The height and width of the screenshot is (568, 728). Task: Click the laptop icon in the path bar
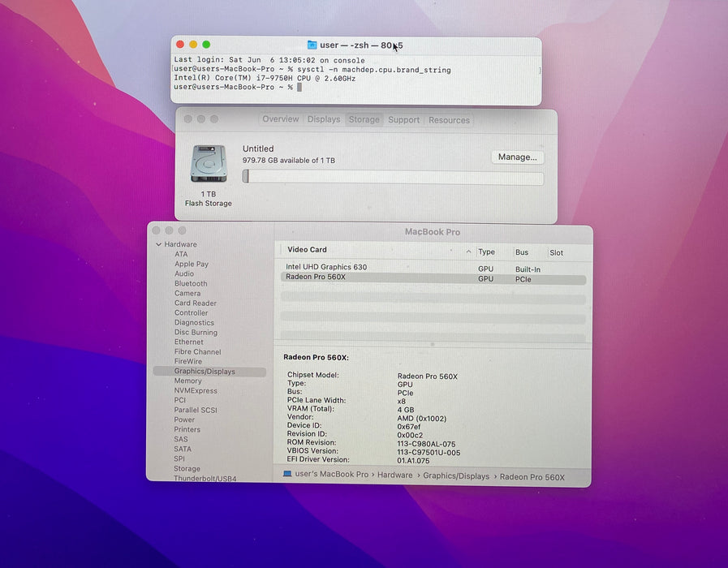(287, 474)
